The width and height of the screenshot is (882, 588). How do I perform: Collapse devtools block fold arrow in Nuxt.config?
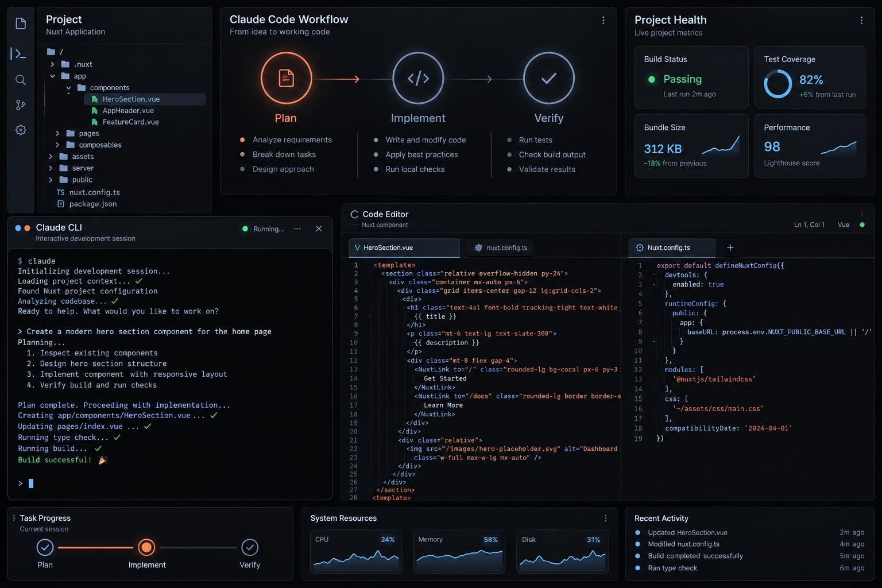coord(654,275)
